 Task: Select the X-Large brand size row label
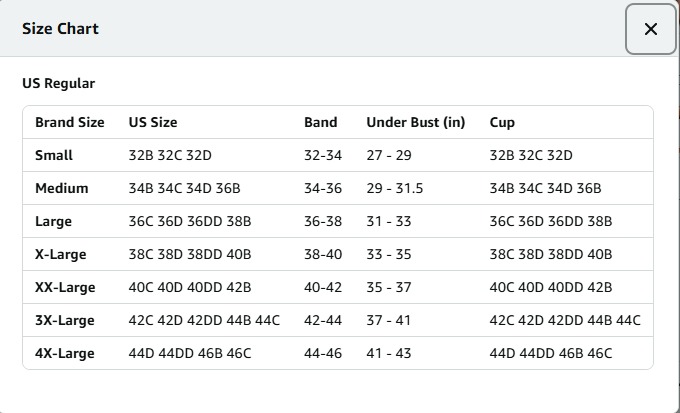[x=61, y=255]
